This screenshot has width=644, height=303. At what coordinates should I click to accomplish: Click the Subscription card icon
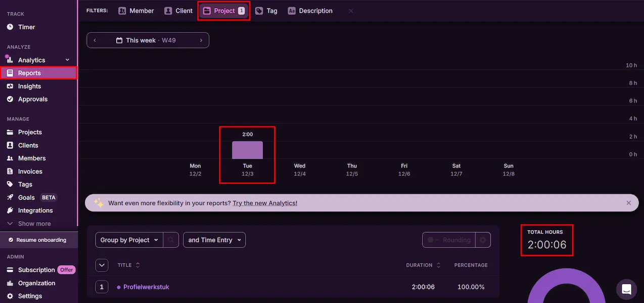(x=10, y=270)
